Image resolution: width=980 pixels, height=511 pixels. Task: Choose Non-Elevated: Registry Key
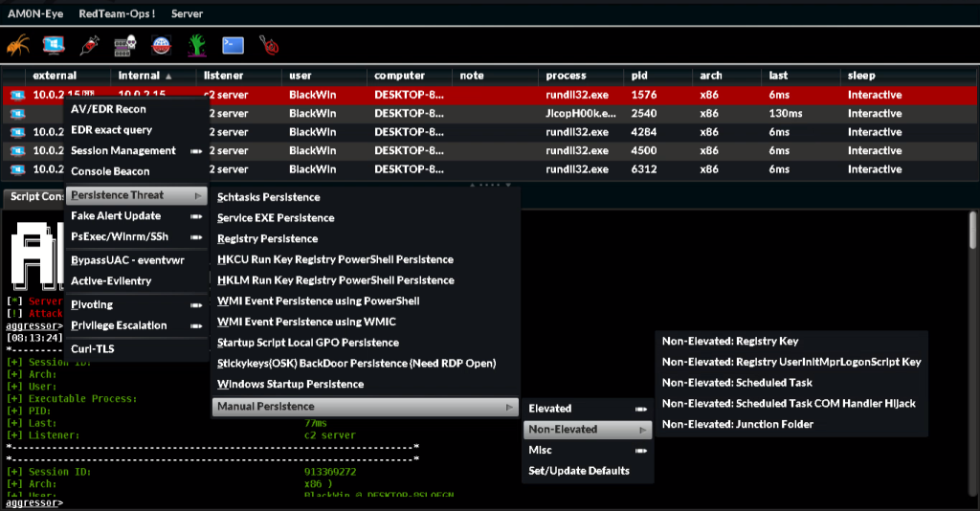coord(791,342)
